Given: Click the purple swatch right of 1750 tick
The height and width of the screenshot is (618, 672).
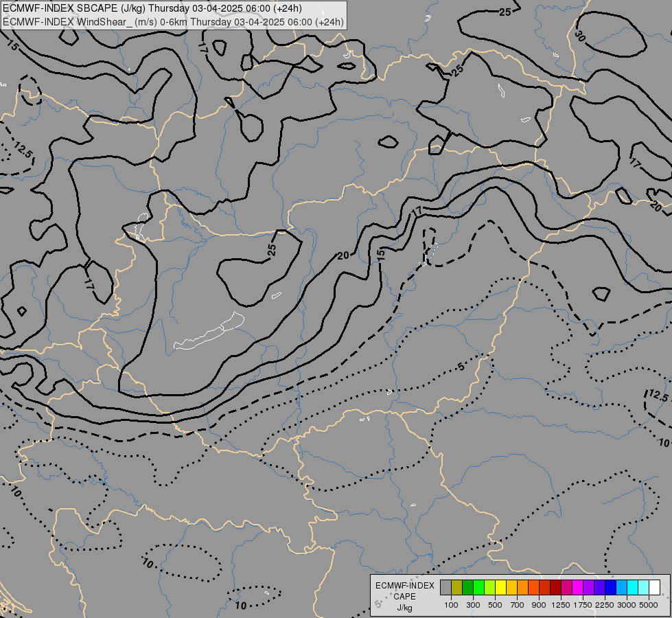Looking at the screenshot, I should click(x=588, y=587).
